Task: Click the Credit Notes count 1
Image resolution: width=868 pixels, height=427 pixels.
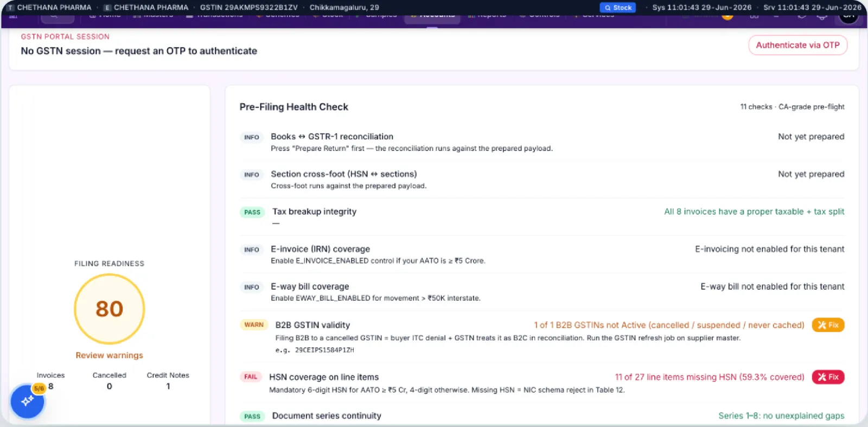Action: point(168,386)
